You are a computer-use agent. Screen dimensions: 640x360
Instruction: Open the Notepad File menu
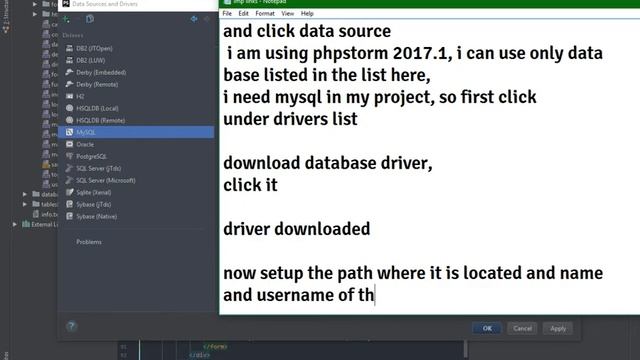pos(227,13)
